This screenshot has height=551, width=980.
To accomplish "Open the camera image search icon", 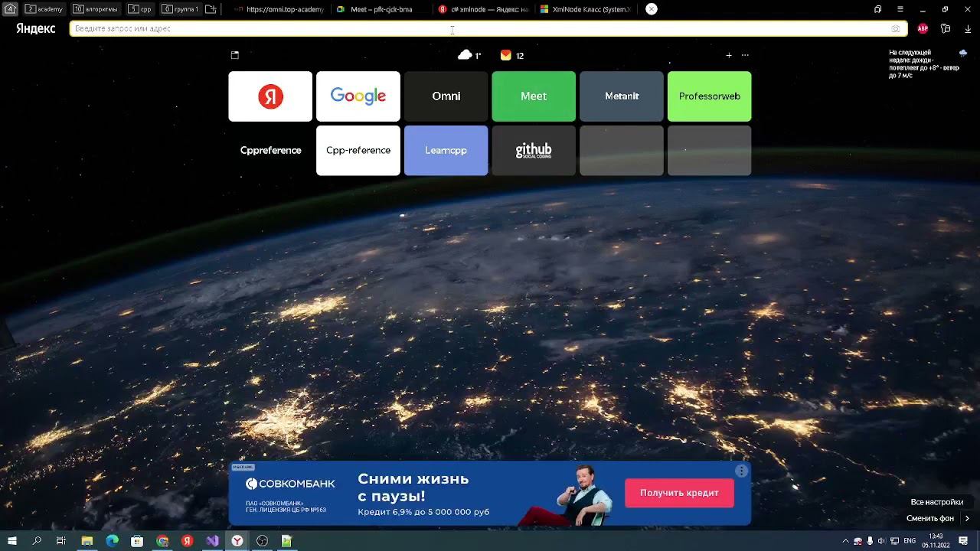I will 896,28.
